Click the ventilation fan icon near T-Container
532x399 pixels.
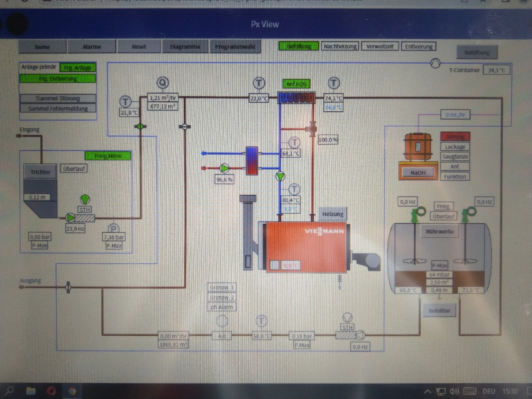(x=435, y=63)
